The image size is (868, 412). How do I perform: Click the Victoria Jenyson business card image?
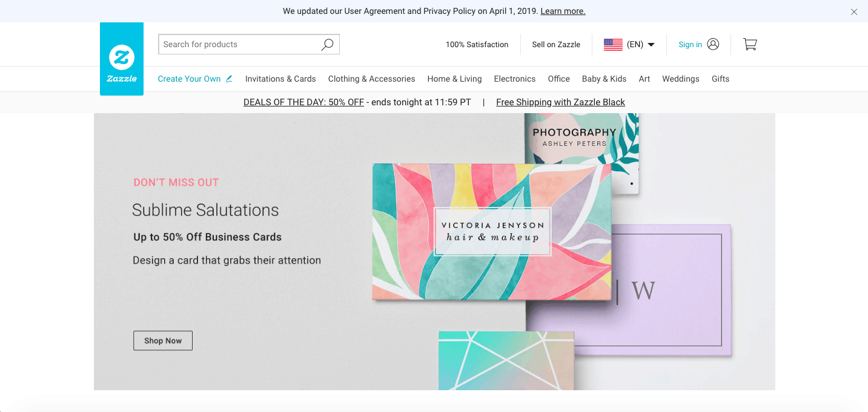pyautogui.click(x=492, y=232)
